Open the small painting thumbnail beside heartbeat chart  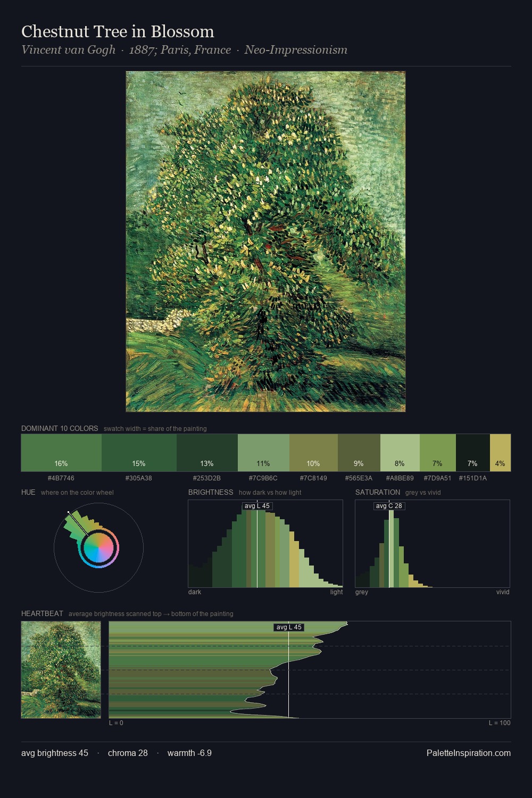click(x=61, y=670)
